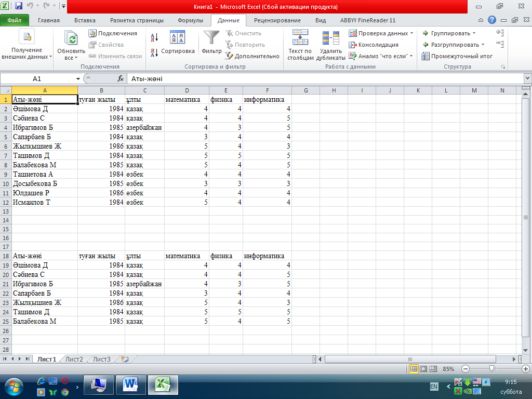Switch to Разметка страницы tab
Image resolution: width=532 pixels, height=399 pixels.
click(137, 20)
